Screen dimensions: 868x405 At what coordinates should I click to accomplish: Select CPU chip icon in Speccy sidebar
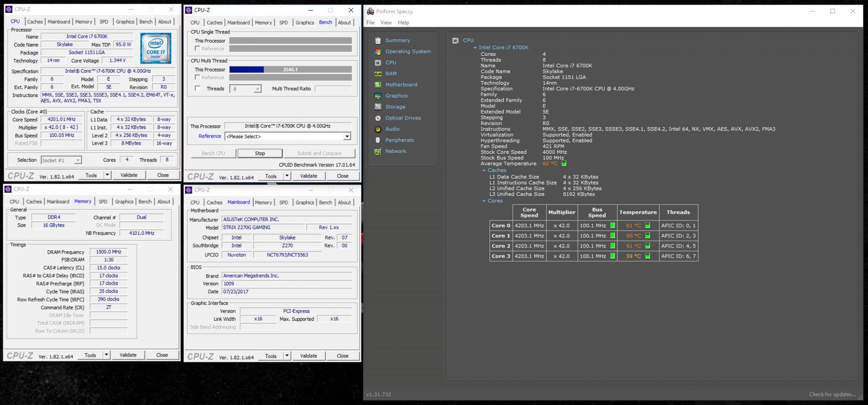(x=378, y=63)
